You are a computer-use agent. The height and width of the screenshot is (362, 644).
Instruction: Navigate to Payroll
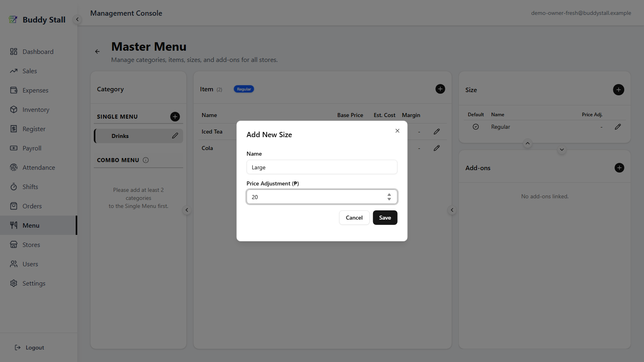38,148
